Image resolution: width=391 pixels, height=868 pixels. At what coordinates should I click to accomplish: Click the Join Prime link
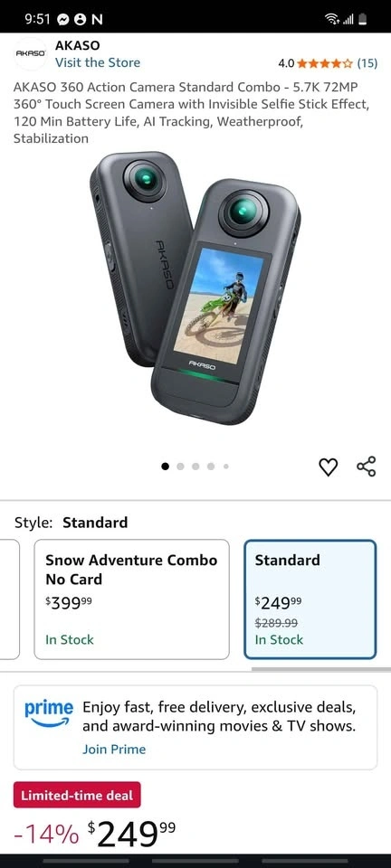click(114, 750)
